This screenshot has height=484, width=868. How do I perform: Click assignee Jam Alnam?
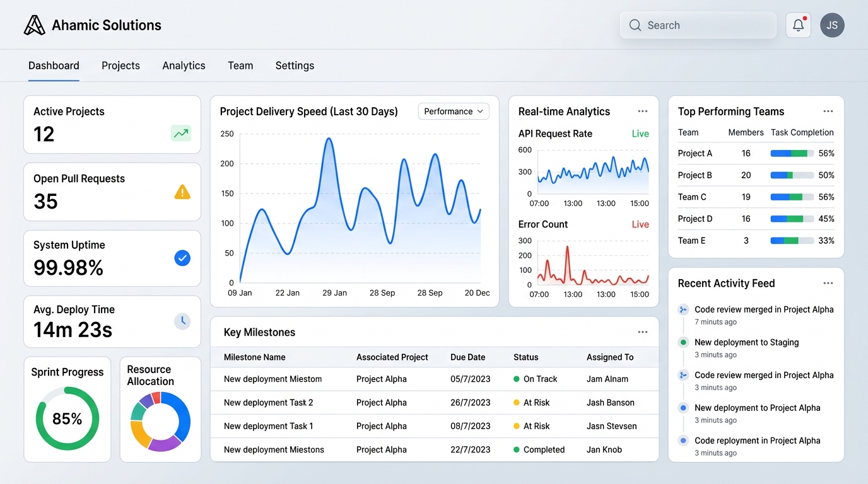[607, 379]
